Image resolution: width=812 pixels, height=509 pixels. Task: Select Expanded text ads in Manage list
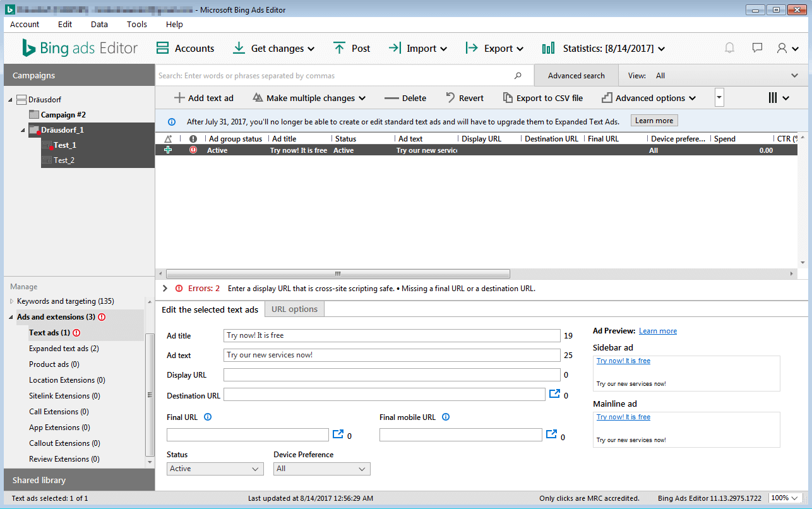pos(64,349)
